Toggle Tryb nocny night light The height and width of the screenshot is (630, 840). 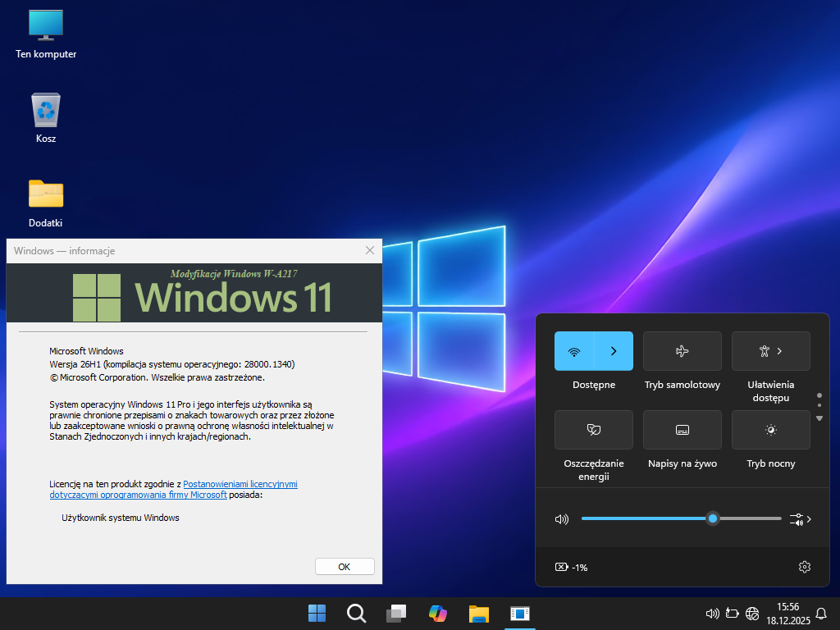pyautogui.click(x=770, y=430)
